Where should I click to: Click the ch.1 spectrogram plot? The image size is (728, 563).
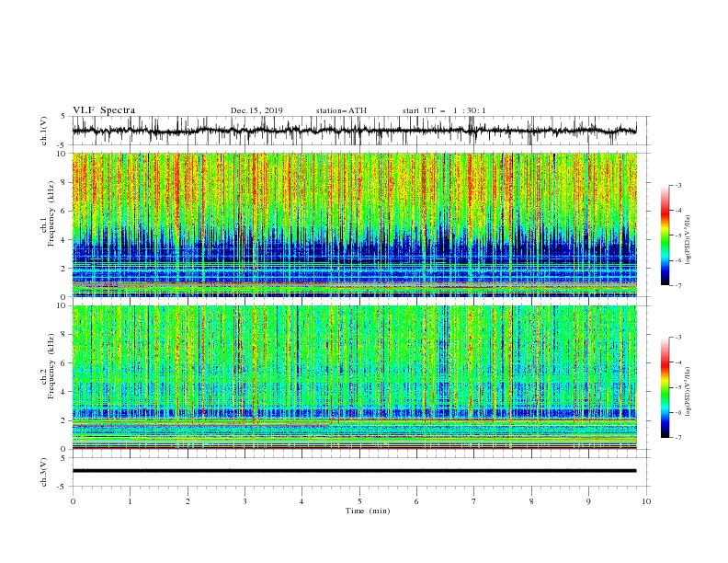coord(354,224)
